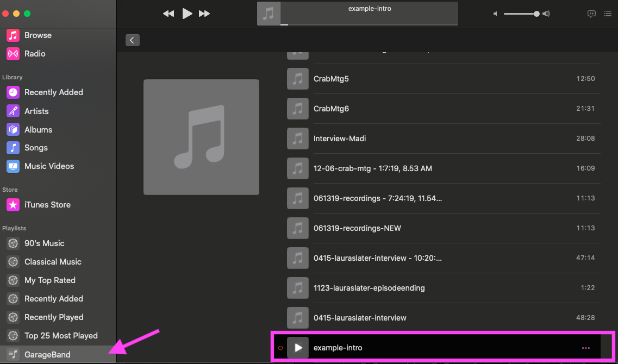The height and width of the screenshot is (364, 618).
Task: Select the CrabMtg6 track
Action: point(444,109)
